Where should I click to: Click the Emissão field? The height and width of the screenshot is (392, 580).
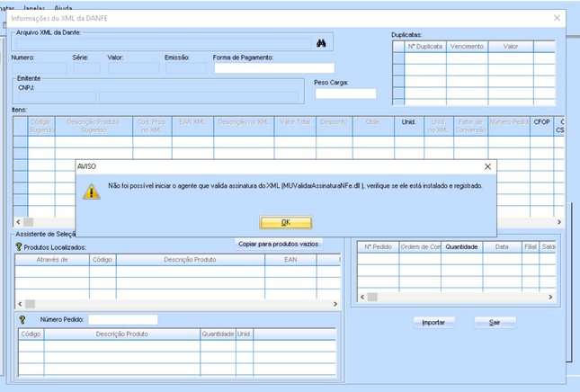185,68
